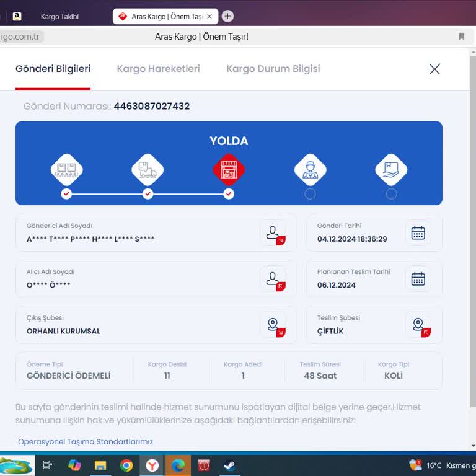Image resolution: width=476 pixels, height=476 pixels.
Task: Click the masked sender name text
Action: (90, 239)
